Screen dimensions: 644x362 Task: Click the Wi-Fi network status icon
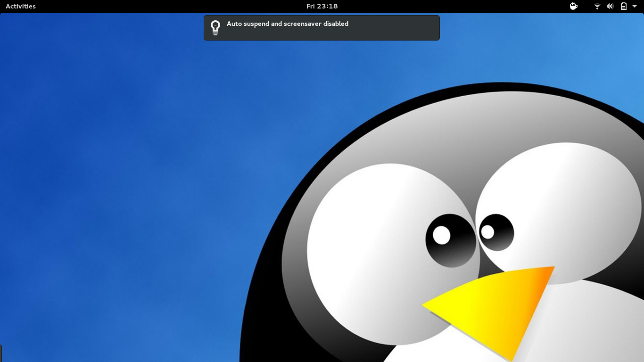[x=597, y=6]
